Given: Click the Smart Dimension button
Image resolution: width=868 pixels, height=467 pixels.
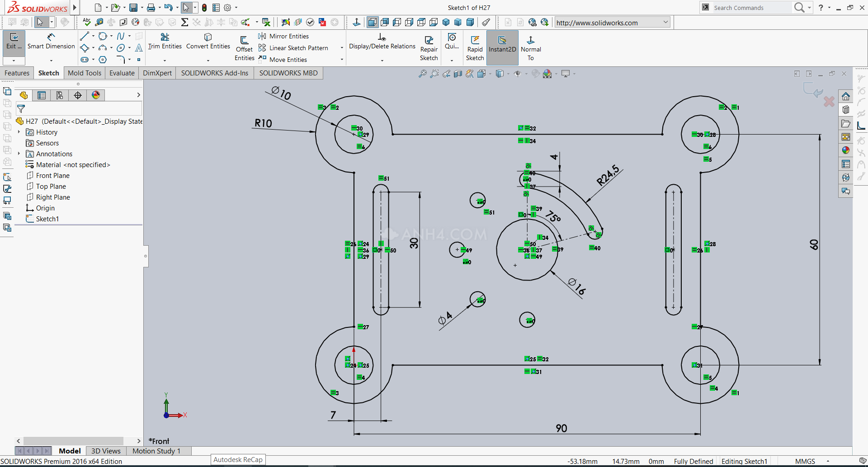Looking at the screenshot, I should (51, 42).
